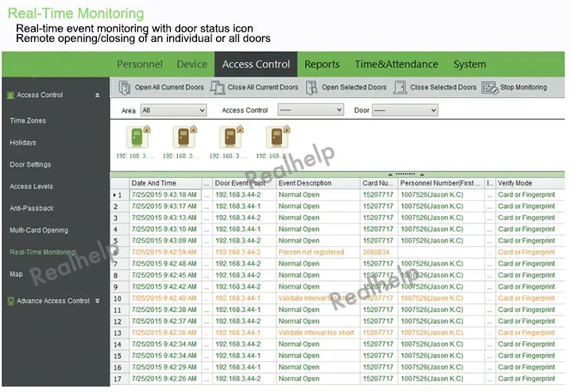Open the Time&Attendance tab
The image size is (572, 392).
396,64
